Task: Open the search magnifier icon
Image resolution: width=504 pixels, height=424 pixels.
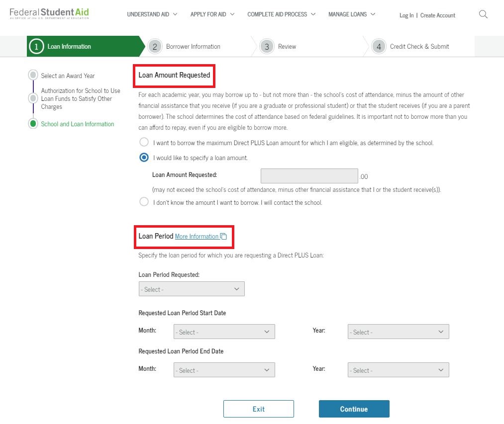Action: pos(483,14)
